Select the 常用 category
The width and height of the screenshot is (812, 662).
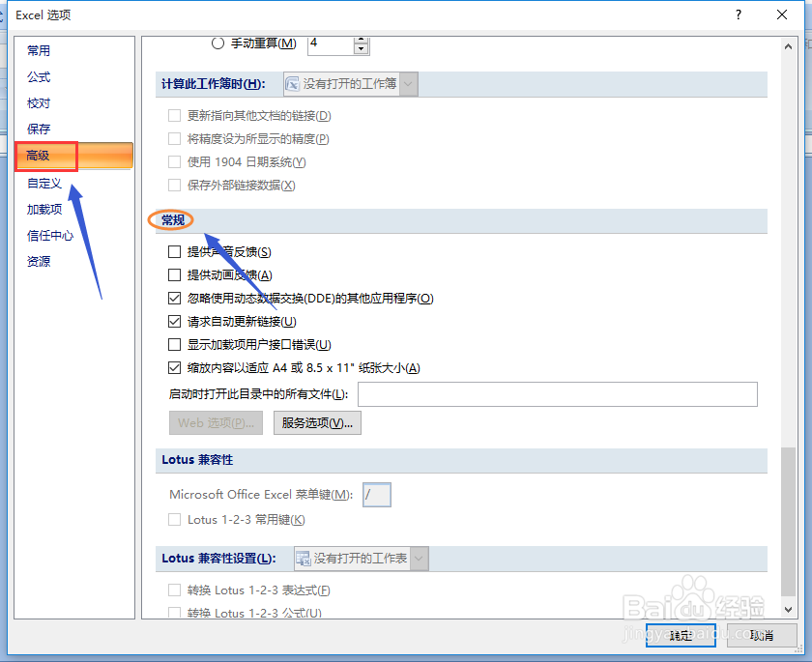[x=39, y=50]
